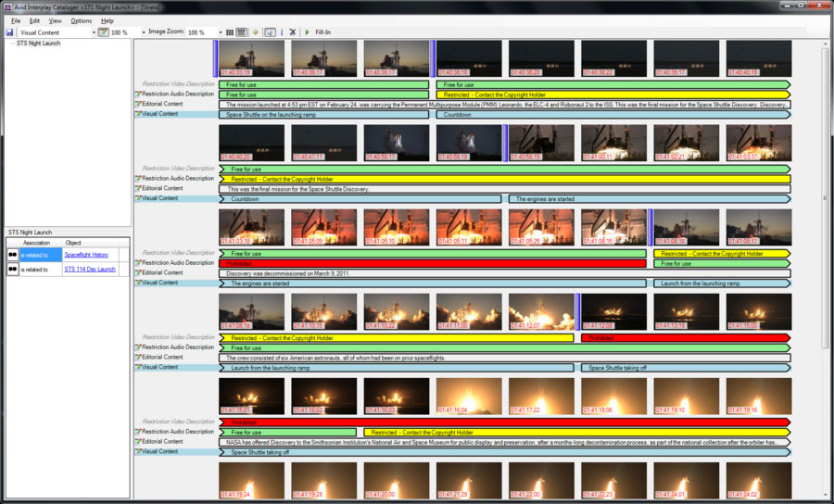This screenshot has height=504, width=834.
Task: Click association icon beside Spaceflight History row
Action: pyautogui.click(x=13, y=255)
